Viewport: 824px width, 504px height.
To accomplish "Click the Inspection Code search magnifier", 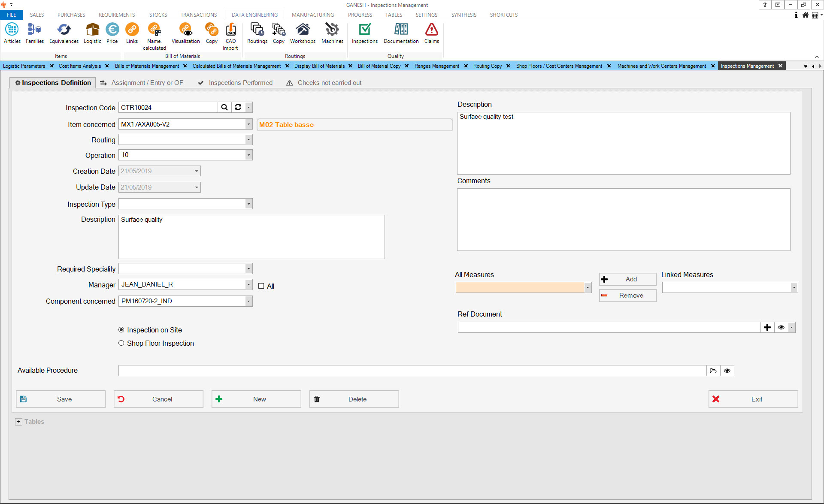I will tap(224, 107).
